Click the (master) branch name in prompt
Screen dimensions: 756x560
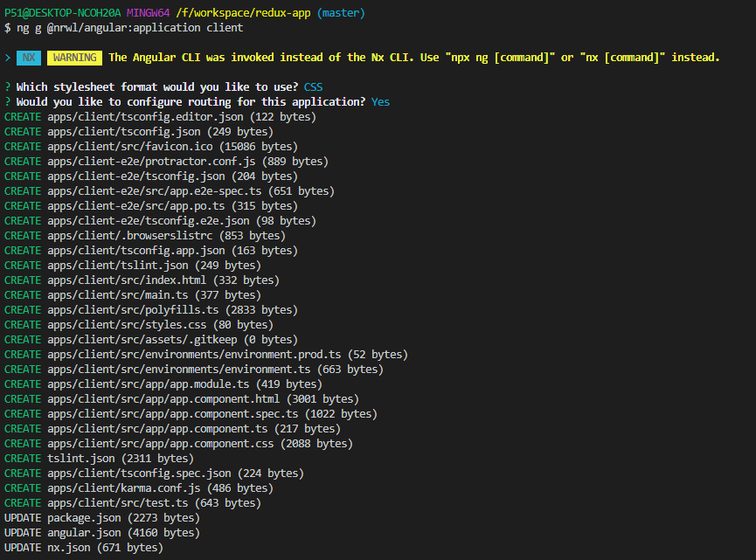click(x=337, y=13)
